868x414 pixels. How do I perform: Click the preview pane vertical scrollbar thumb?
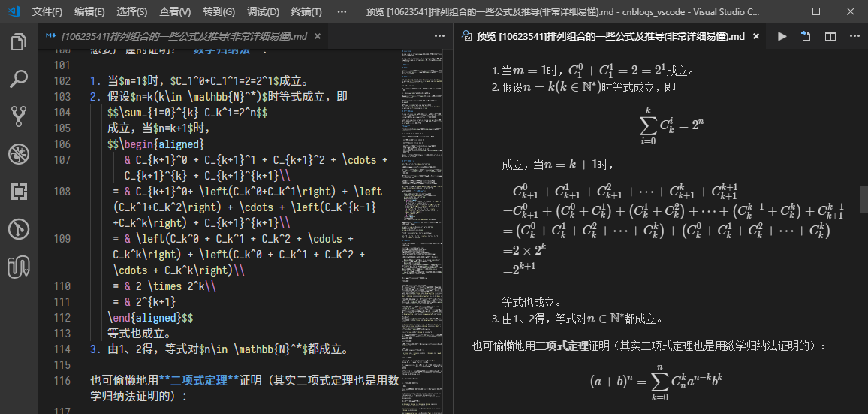tap(863, 200)
